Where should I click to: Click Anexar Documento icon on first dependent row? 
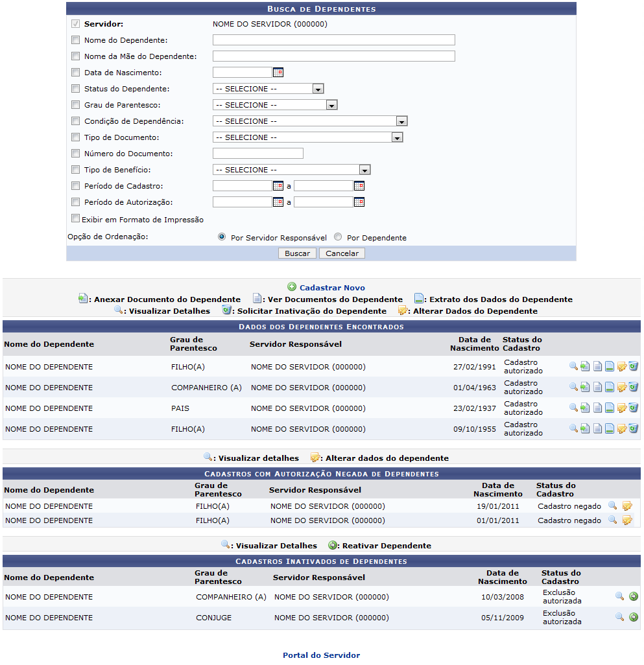click(x=585, y=366)
